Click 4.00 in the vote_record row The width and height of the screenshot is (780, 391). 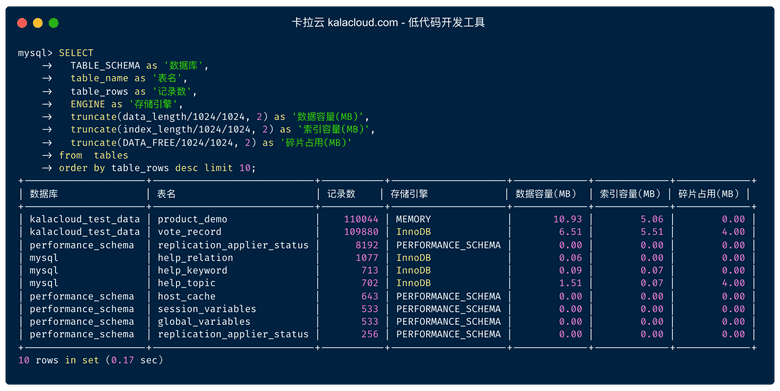pos(733,232)
